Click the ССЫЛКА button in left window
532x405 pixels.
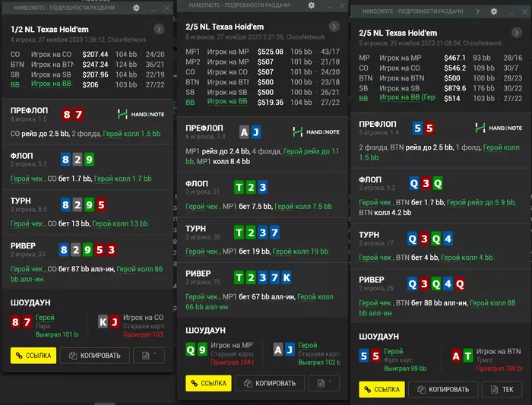pyautogui.click(x=33, y=356)
